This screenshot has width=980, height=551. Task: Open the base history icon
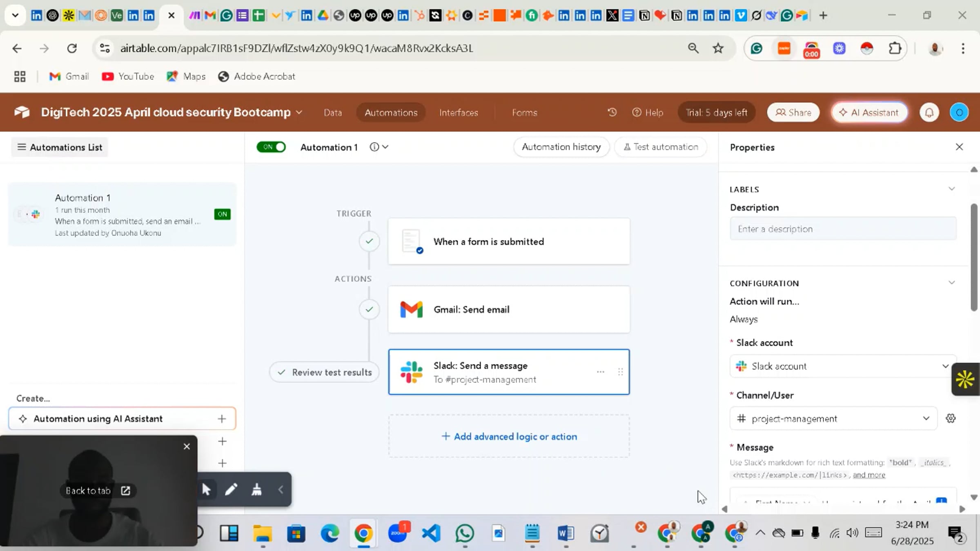[612, 112]
